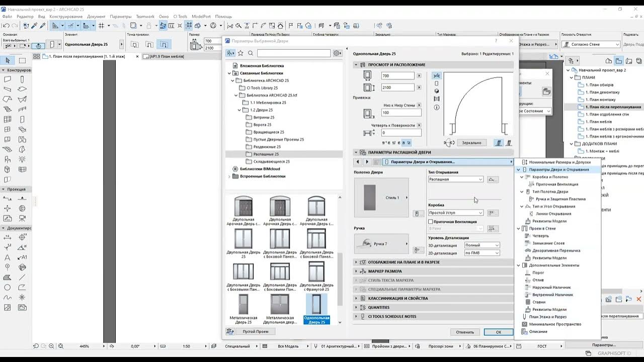
Task: Select Металлическая Дверь 25 thumbnail
Action: click(244, 308)
